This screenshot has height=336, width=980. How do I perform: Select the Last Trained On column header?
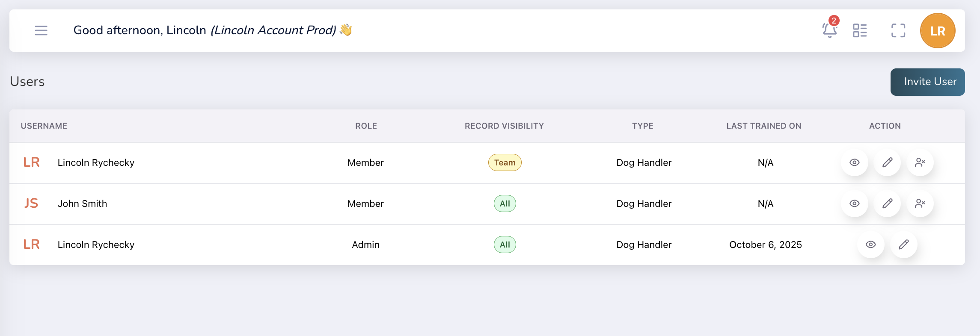[x=764, y=126]
